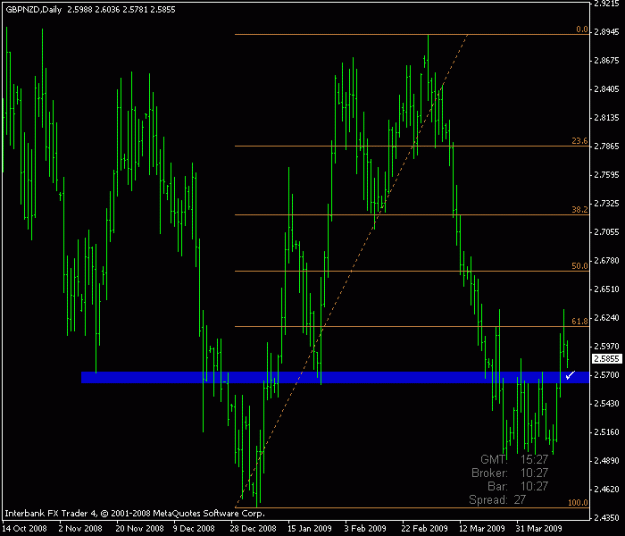Click the 31 Mar 2009 date label
This screenshot has height=536, width=625.
(539, 529)
